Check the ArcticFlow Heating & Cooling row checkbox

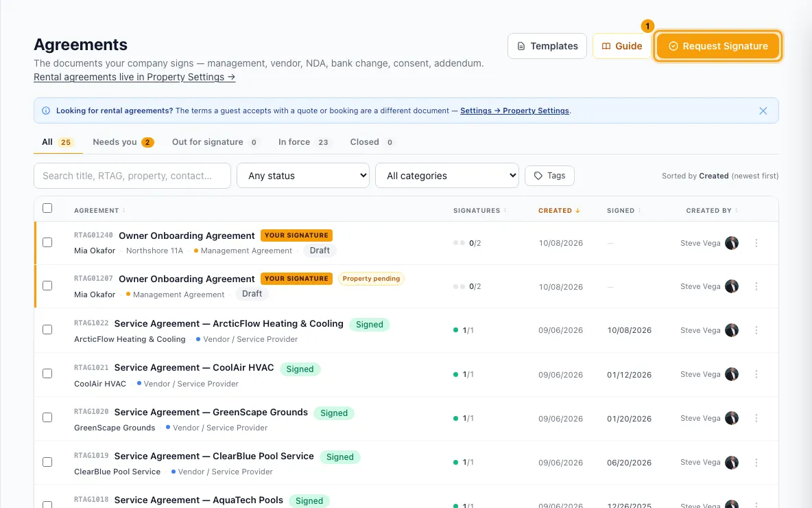pos(47,330)
